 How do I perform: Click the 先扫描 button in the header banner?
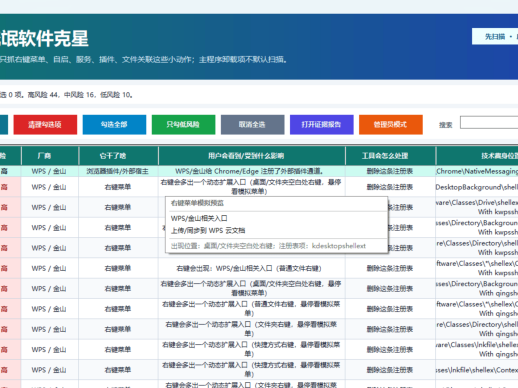click(x=495, y=36)
